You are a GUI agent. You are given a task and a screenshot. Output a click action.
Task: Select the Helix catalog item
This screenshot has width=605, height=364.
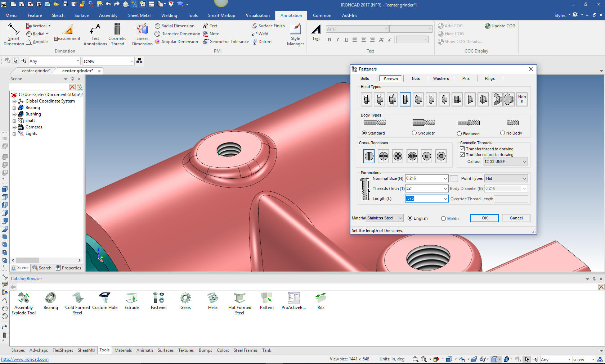click(x=213, y=301)
